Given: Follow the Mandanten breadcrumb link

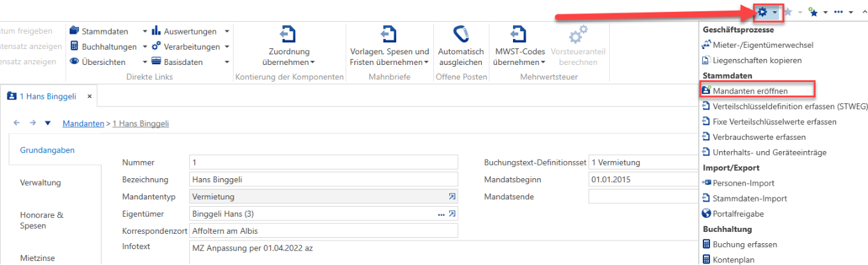Looking at the screenshot, I should pos(83,123).
